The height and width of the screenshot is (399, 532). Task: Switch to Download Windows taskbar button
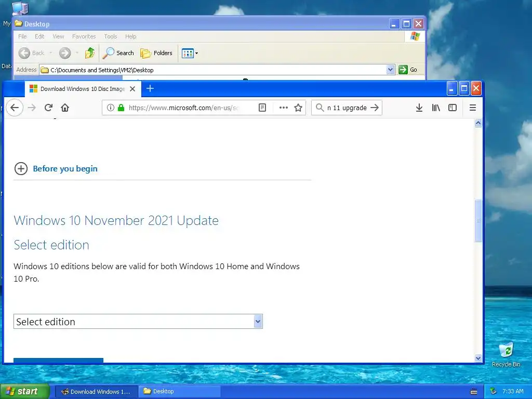tap(96, 392)
